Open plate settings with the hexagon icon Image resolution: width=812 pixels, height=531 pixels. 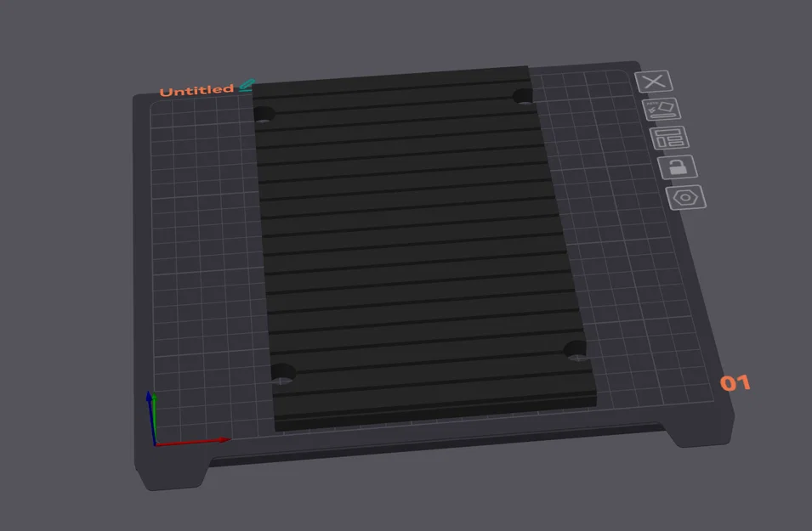coord(685,198)
